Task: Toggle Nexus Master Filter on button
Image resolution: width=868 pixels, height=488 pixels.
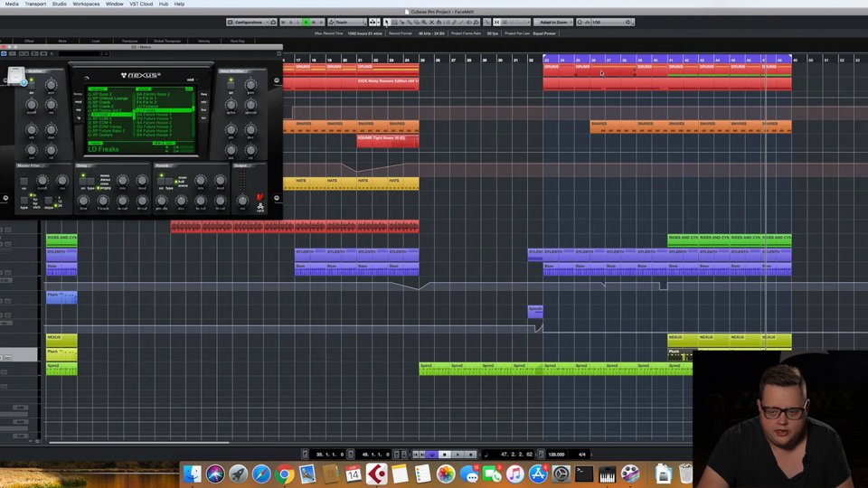Action: (x=24, y=182)
